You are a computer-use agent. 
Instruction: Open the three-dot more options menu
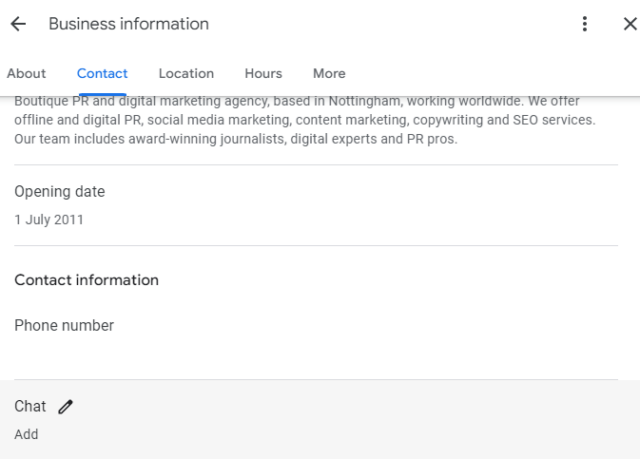[x=585, y=24]
